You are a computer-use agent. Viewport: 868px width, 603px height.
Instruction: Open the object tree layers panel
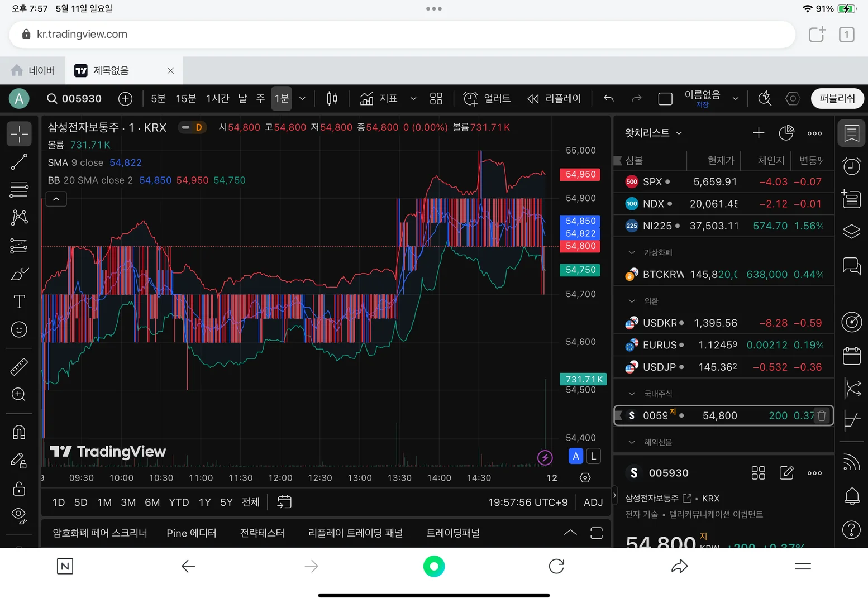click(x=852, y=232)
